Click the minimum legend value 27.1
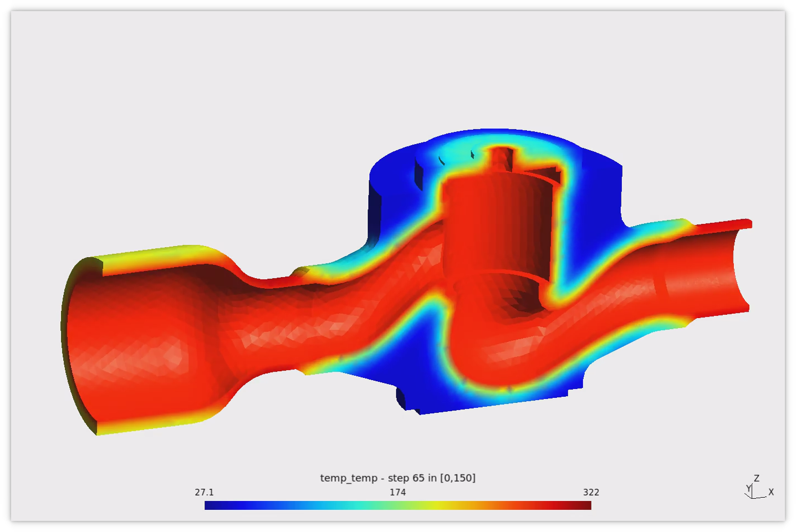The height and width of the screenshot is (532, 796). tap(204, 492)
